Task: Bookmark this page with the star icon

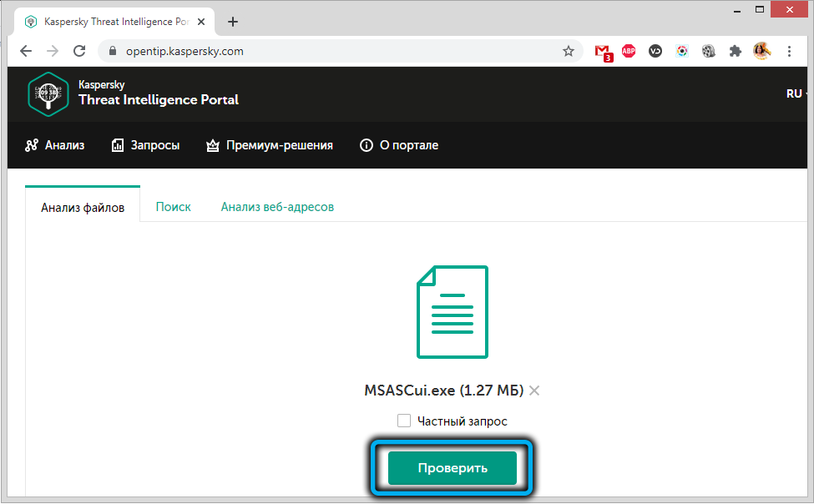Action: pos(569,51)
